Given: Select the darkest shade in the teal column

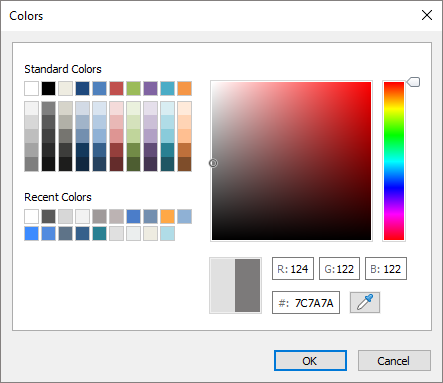Looking at the screenshot, I should point(167,164).
